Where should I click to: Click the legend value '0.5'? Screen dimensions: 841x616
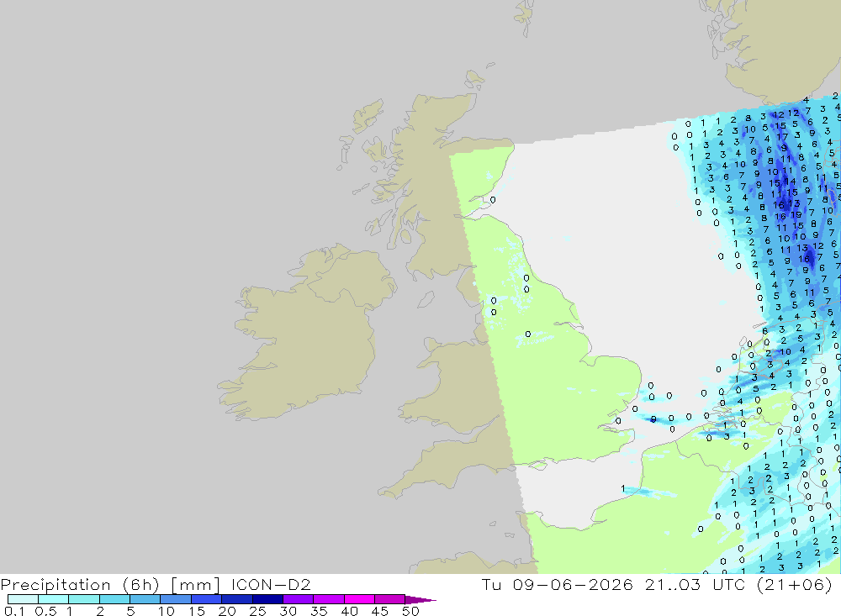pos(45,611)
